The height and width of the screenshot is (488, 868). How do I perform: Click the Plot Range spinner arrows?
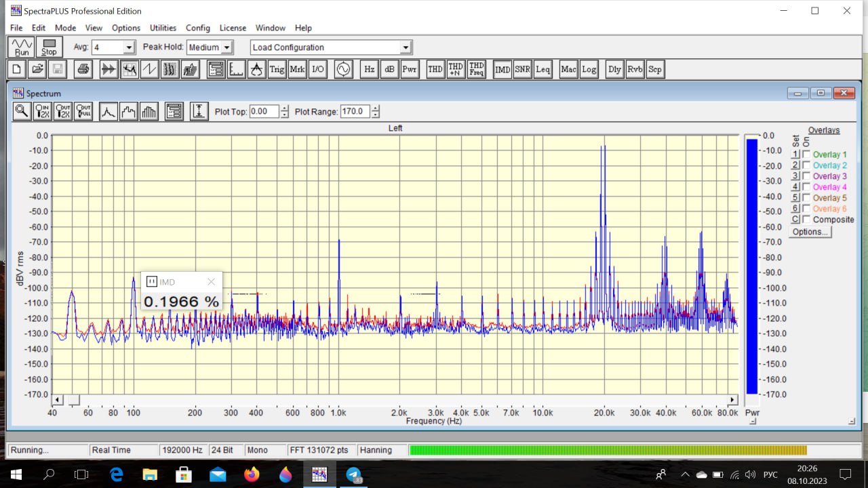[x=376, y=111]
